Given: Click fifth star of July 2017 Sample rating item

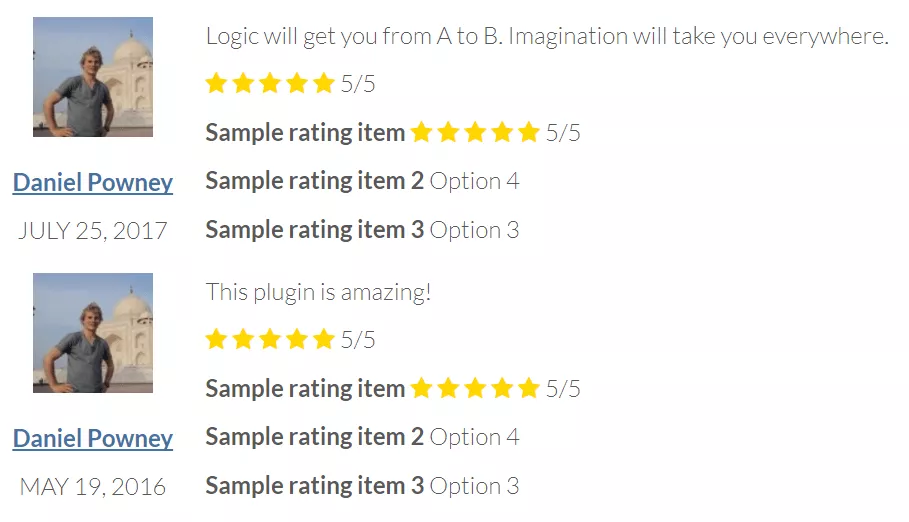Looking at the screenshot, I should pyautogui.click(x=529, y=132).
